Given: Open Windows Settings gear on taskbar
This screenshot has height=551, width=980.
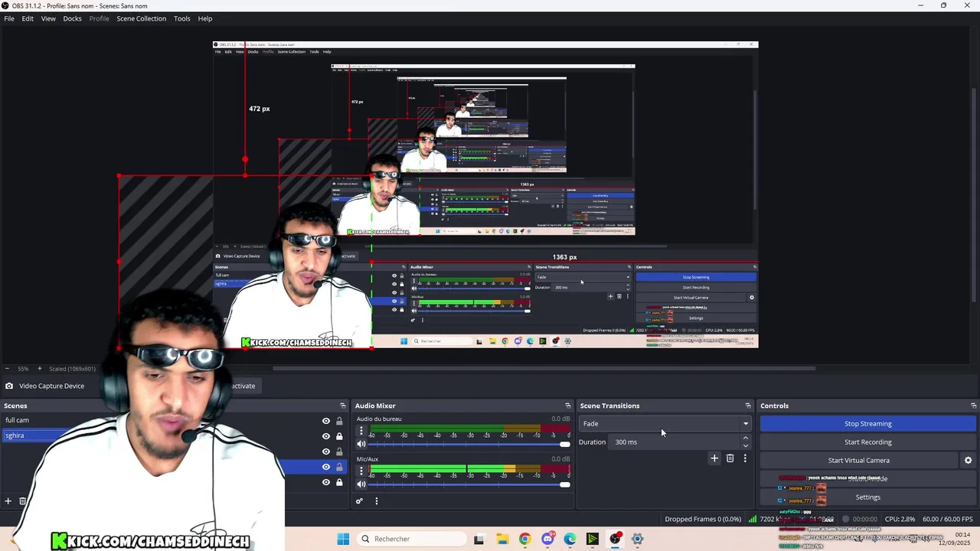Looking at the screenshot, I should pyautogui.click(x=637, y=539).
